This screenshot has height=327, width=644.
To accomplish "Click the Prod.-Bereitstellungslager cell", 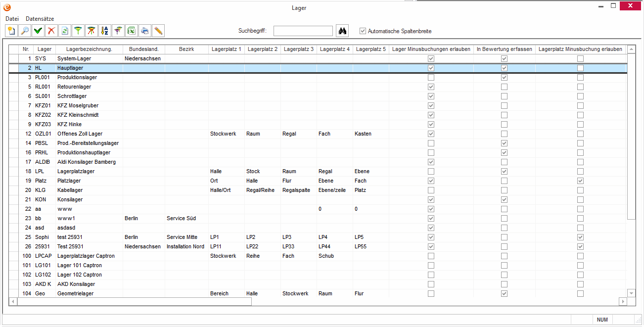I will click(x=89, y=143).
